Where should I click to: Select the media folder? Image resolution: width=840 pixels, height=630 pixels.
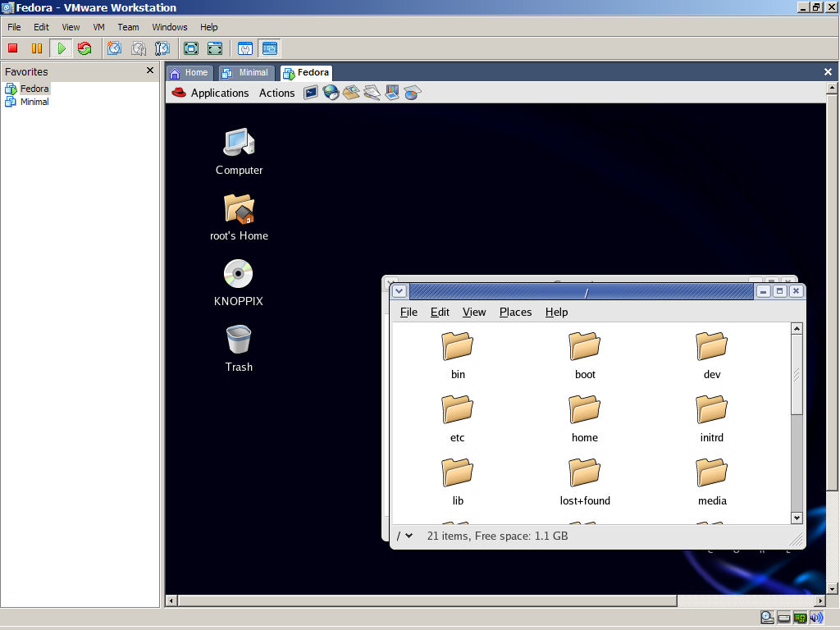[712, 482]
